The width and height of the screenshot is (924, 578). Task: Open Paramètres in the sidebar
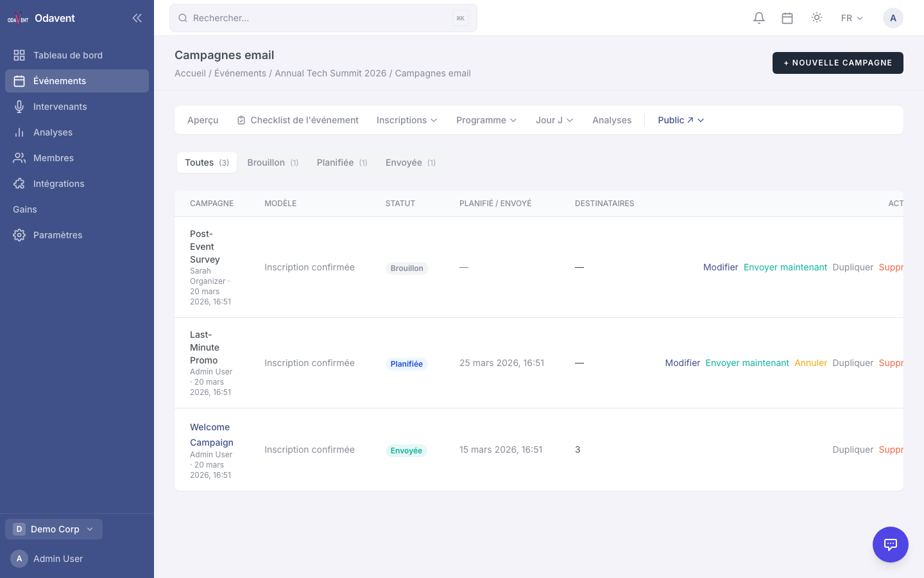pos(77,235)
